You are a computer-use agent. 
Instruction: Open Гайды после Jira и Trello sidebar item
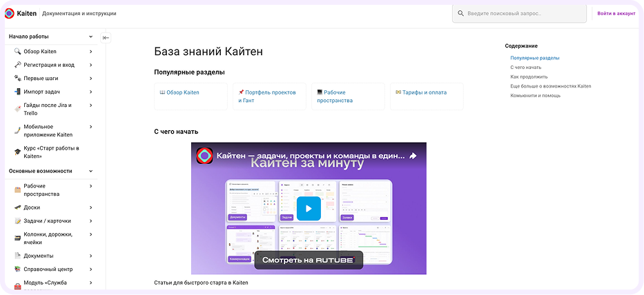click(48, 109)
